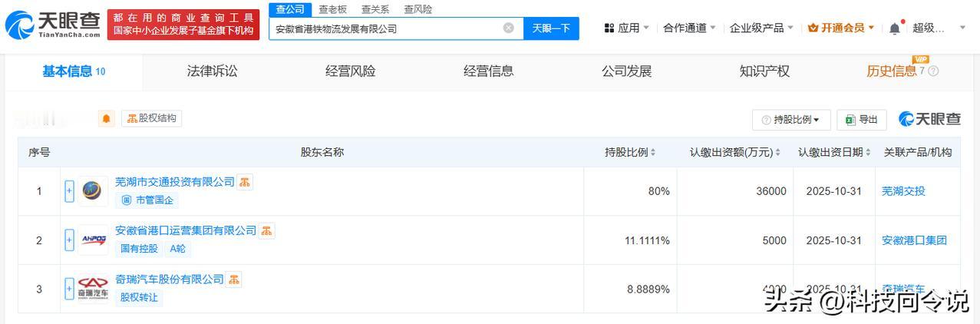Open 安徽港口集团 related organization link
The height and width of the screenshot is (324, 980).
914,240
